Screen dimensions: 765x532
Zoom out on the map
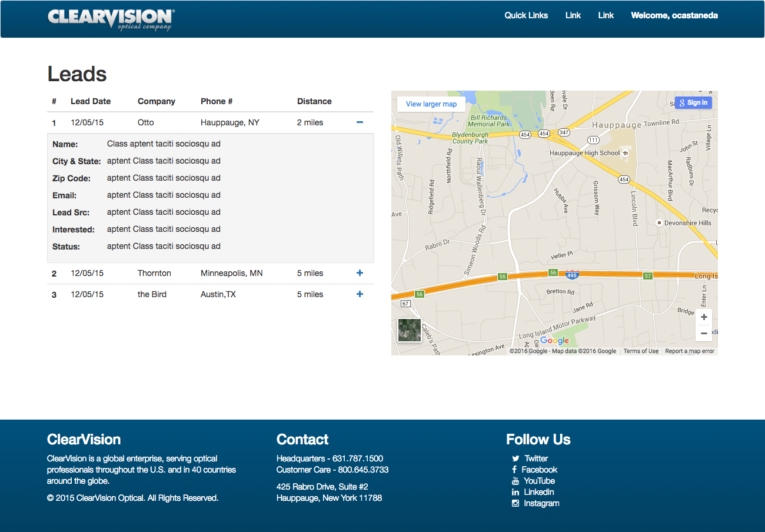[704, 333]
